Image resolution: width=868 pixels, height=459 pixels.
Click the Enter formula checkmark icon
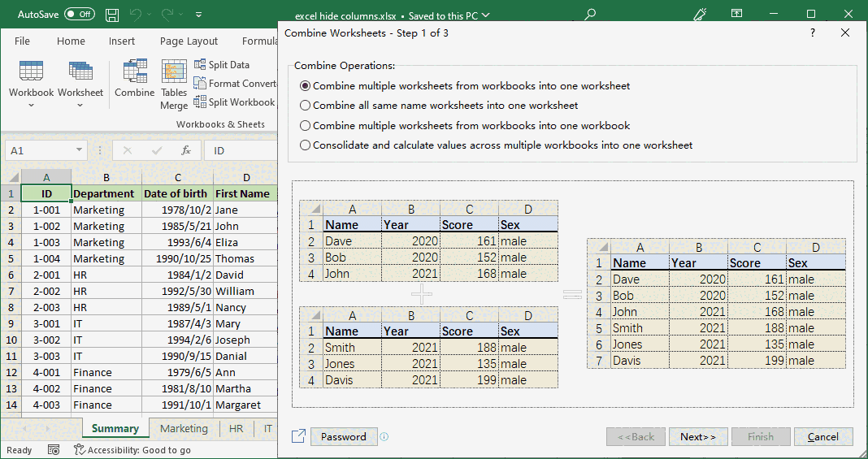pyautogui.click(x=157, y=150)
